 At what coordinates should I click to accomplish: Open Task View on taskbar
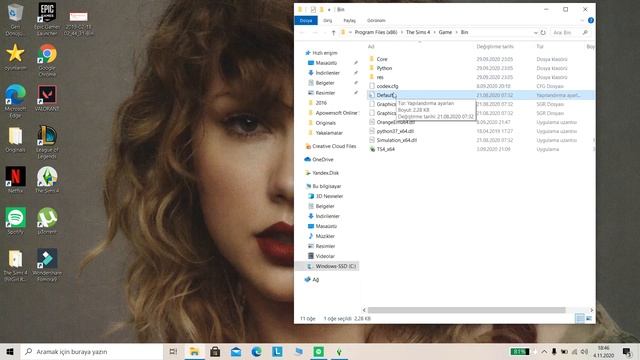(x=173, y=351)
